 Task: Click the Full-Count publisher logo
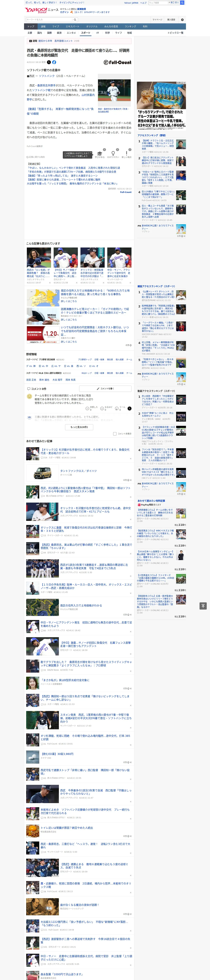pos(117,62)
